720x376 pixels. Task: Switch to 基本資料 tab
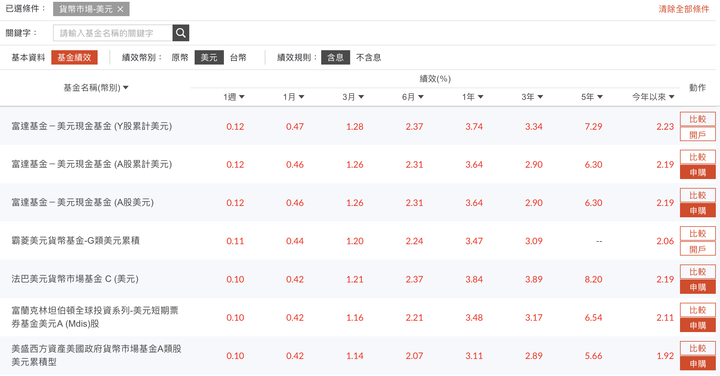pos(28,57)
